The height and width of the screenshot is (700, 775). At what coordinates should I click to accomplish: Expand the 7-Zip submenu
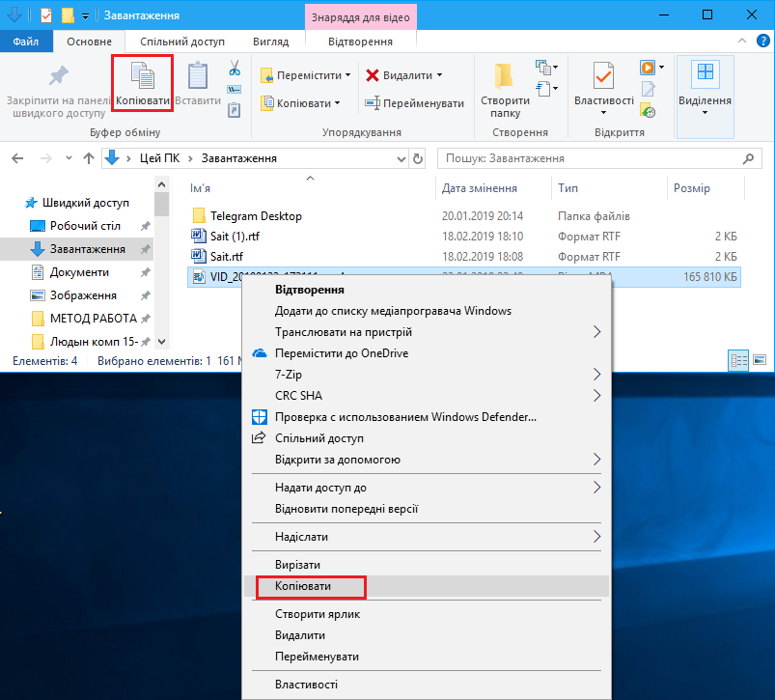(x=426, y=375)
